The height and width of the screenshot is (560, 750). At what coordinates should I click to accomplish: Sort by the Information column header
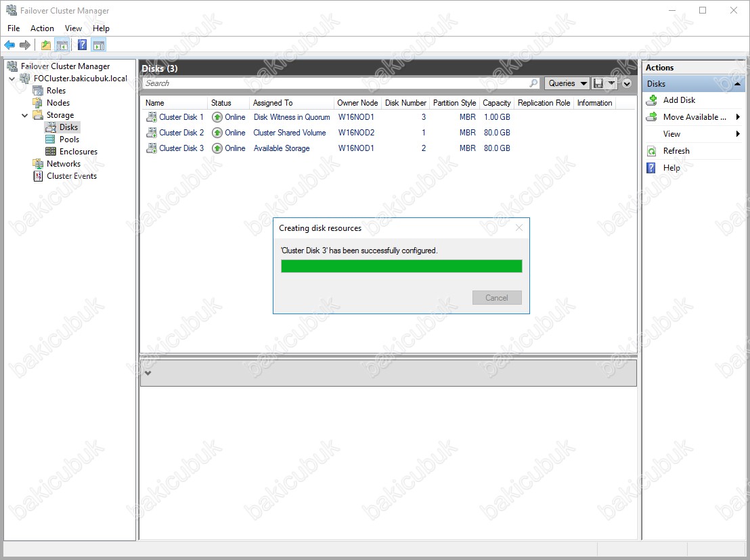tap(594, 103)
